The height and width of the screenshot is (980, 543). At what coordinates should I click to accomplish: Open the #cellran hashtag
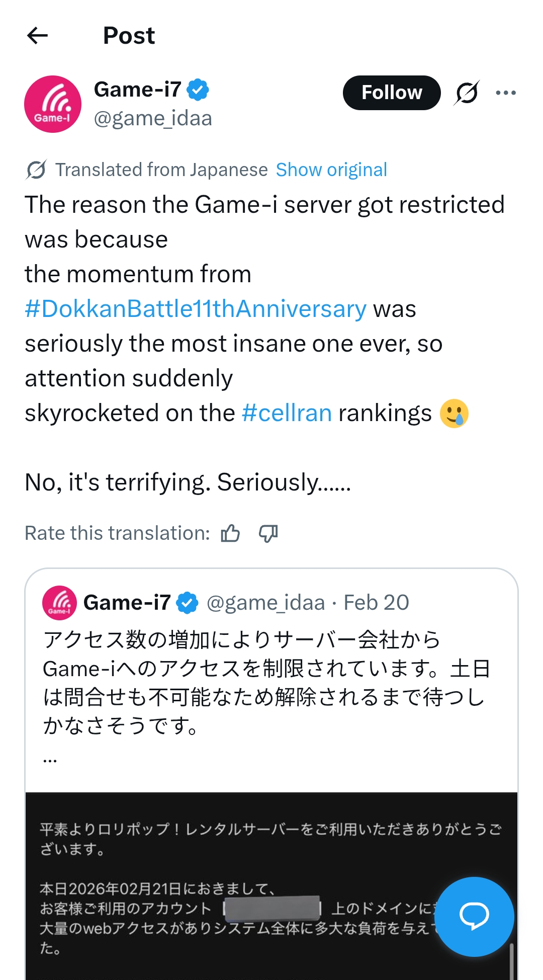(287, 413)
